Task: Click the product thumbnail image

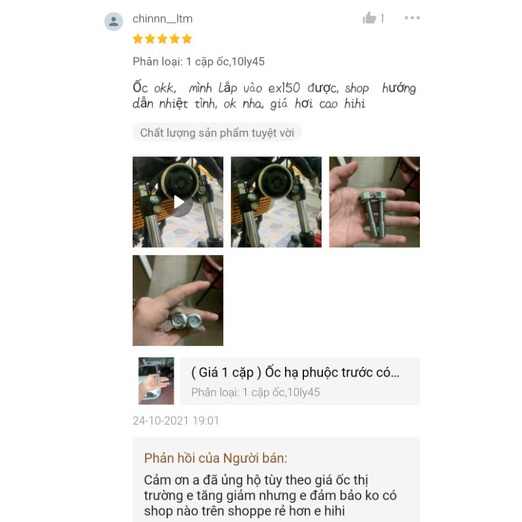Action: [x=156, y=381]
